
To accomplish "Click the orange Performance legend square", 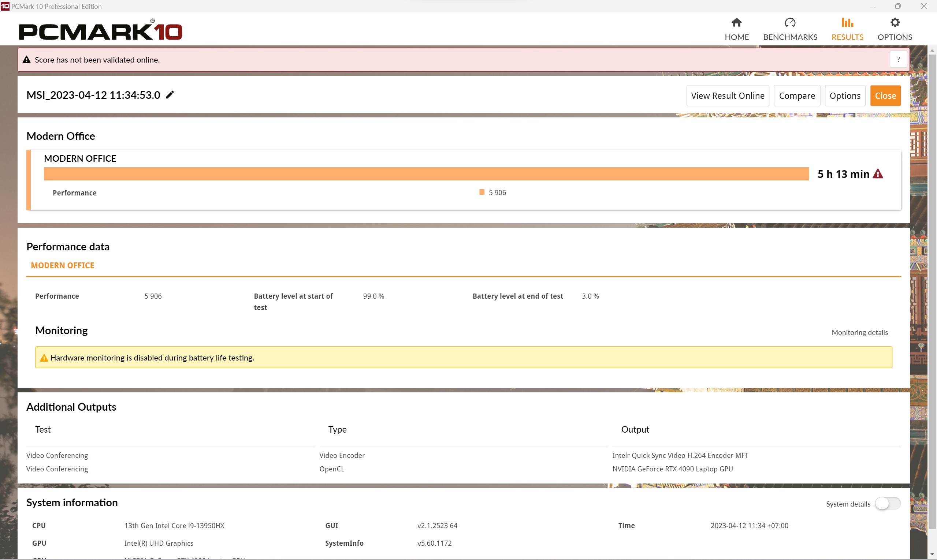I will pos(482,192).
